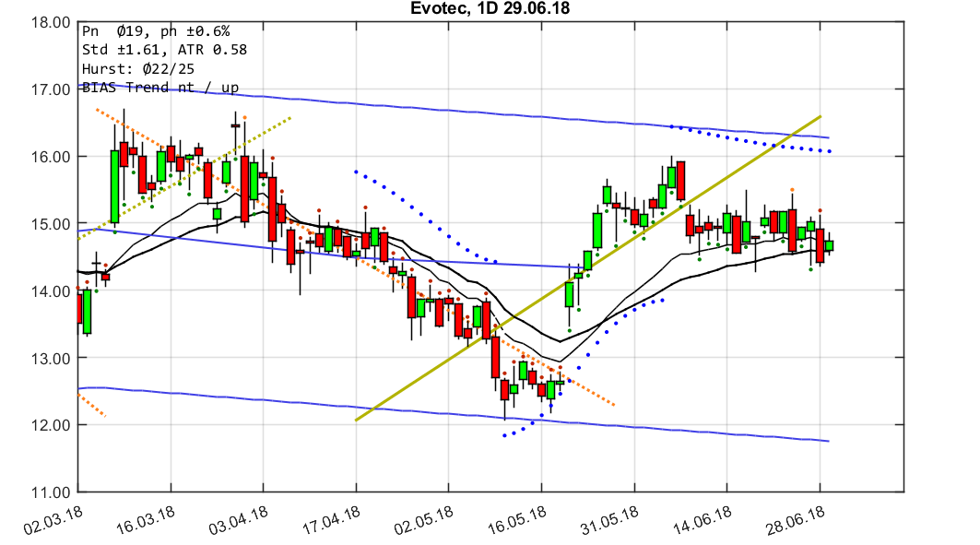Click the chart title Evotec, 1D 29.06.18

(x=490, y=8)
